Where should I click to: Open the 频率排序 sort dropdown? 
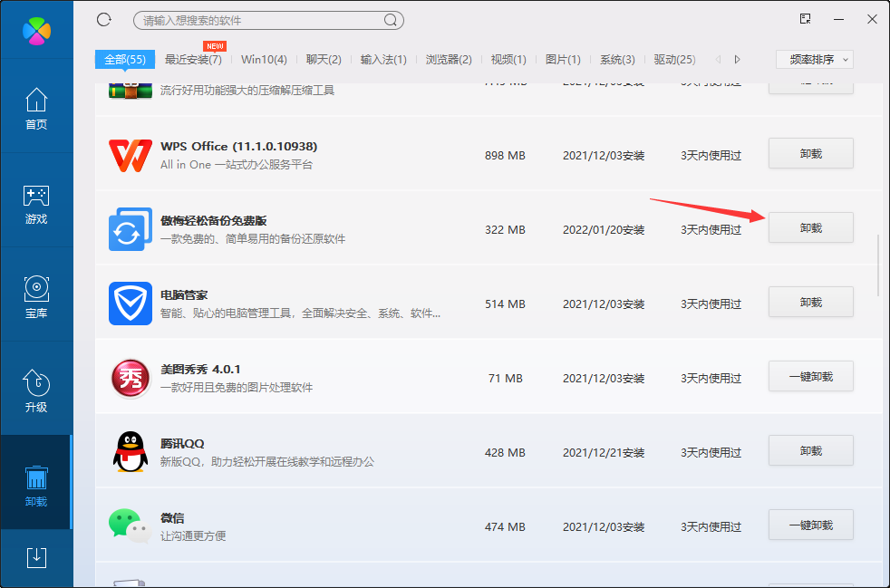click(815, 60)
